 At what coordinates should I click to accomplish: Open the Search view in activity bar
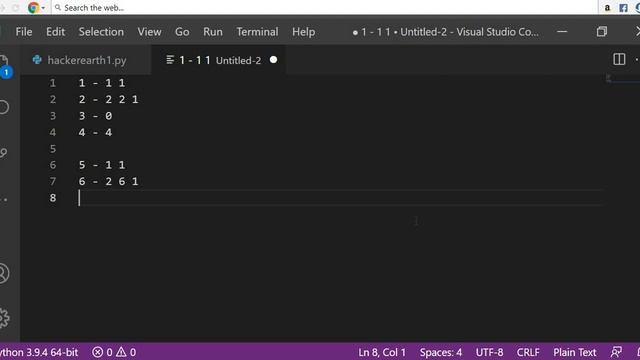click(x=4, y=107)
